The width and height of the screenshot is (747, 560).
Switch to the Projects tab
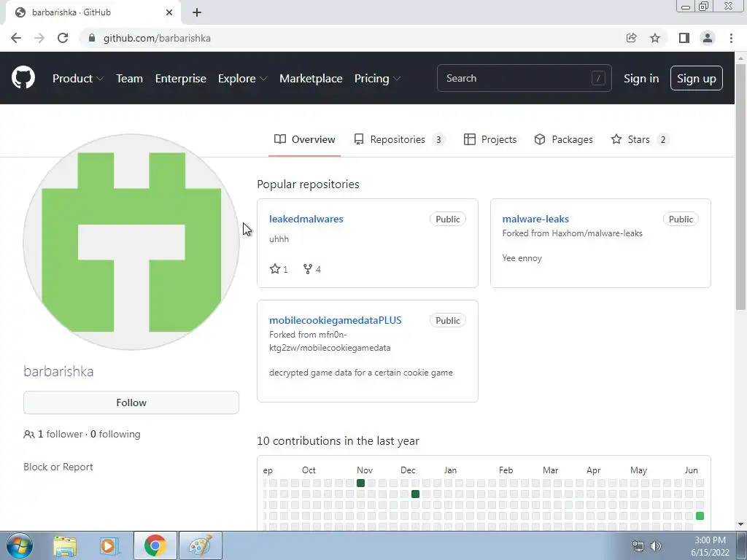tap(490, 139)
